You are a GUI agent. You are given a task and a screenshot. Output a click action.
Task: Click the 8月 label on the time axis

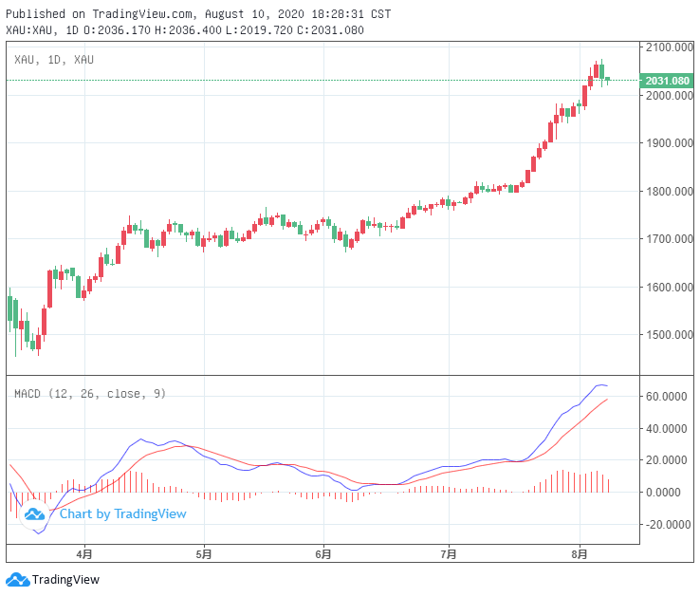tap(580, 553)
